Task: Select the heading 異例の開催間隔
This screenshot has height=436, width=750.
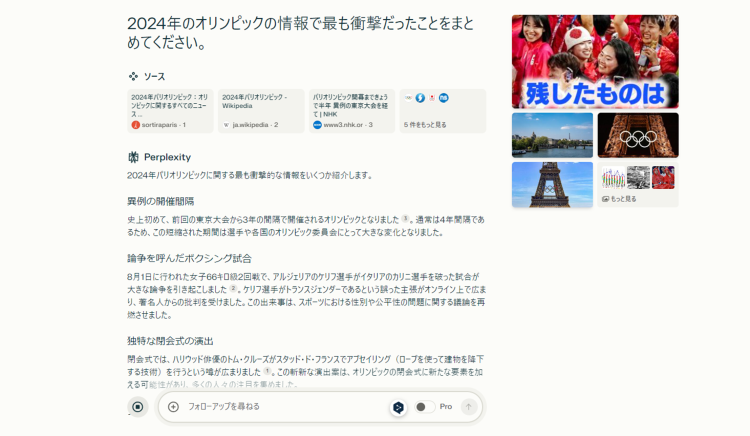Action: click(161, 201)
